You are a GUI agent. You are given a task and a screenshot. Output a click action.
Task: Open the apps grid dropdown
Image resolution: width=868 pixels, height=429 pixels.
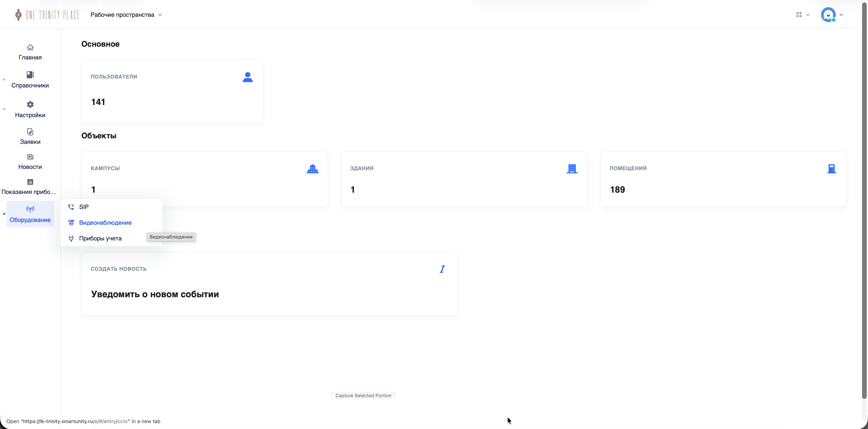click(x=803, y=15)
